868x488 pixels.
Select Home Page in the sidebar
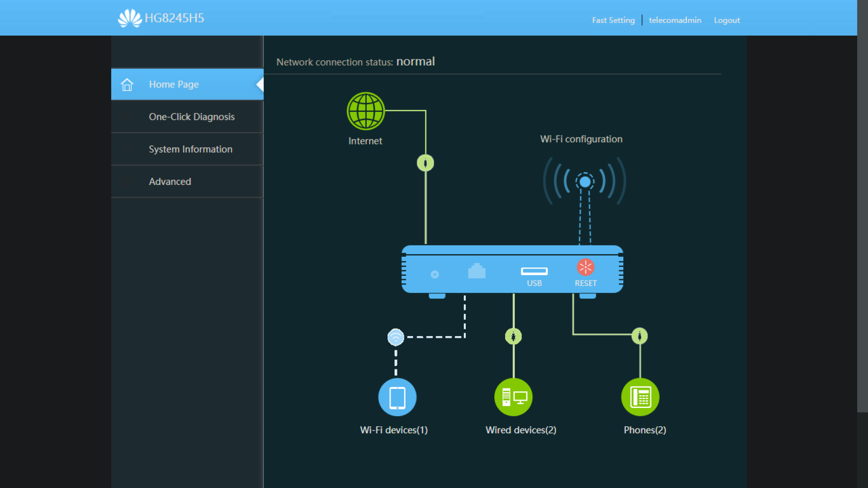(174, 85)
